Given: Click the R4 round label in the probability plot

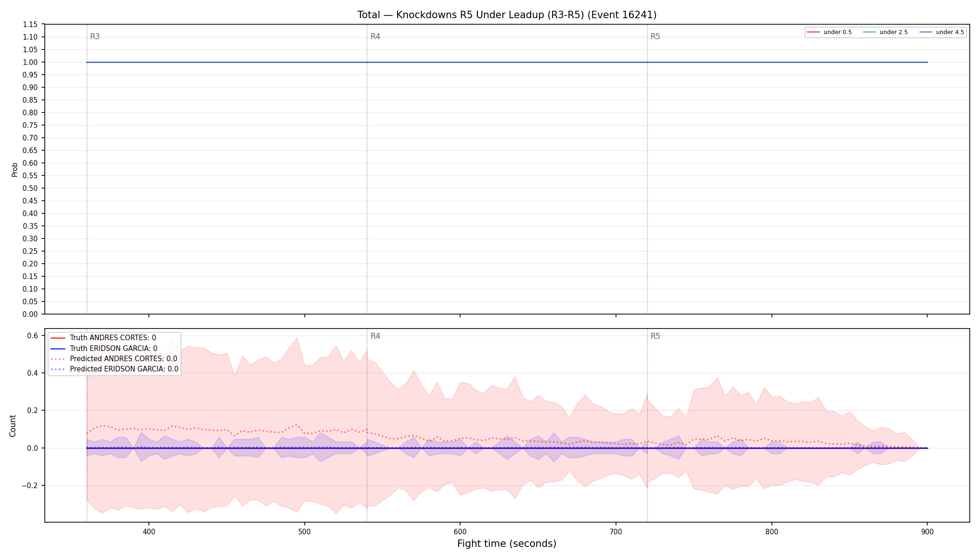Looking at the screenshot, I should point(375,36).
